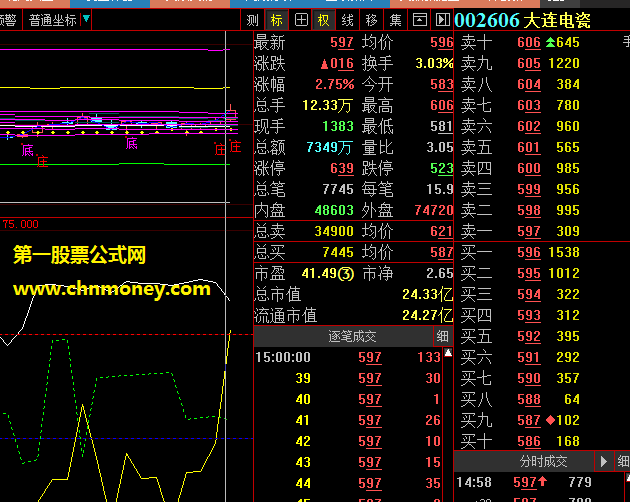Screen dimensions: 630x502
Task: Click the 买二 volume 1012
Action: point(564,273)
